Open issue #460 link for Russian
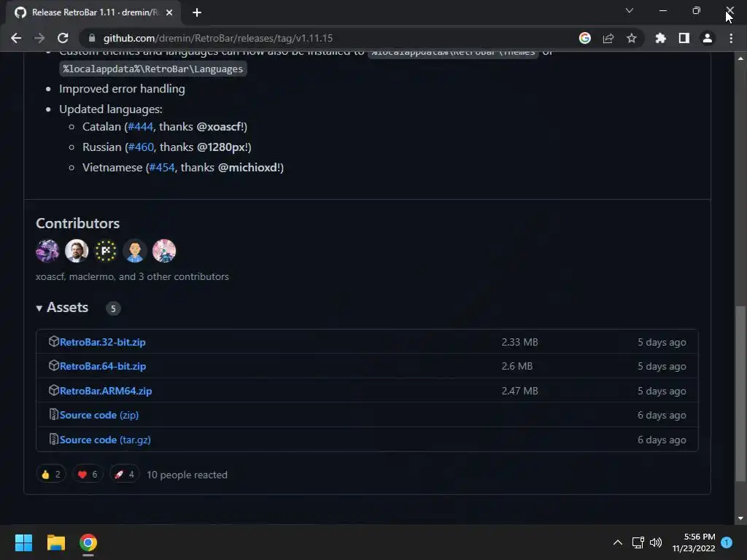747x560 pixels. 141,147
